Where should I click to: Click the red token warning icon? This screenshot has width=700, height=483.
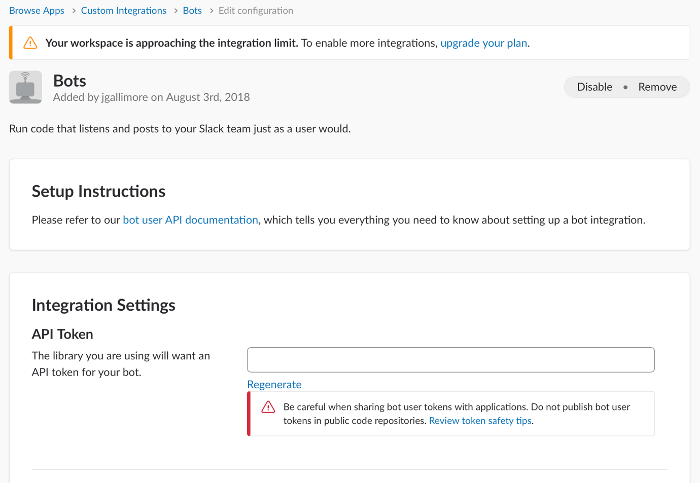[x=268, y=407]
